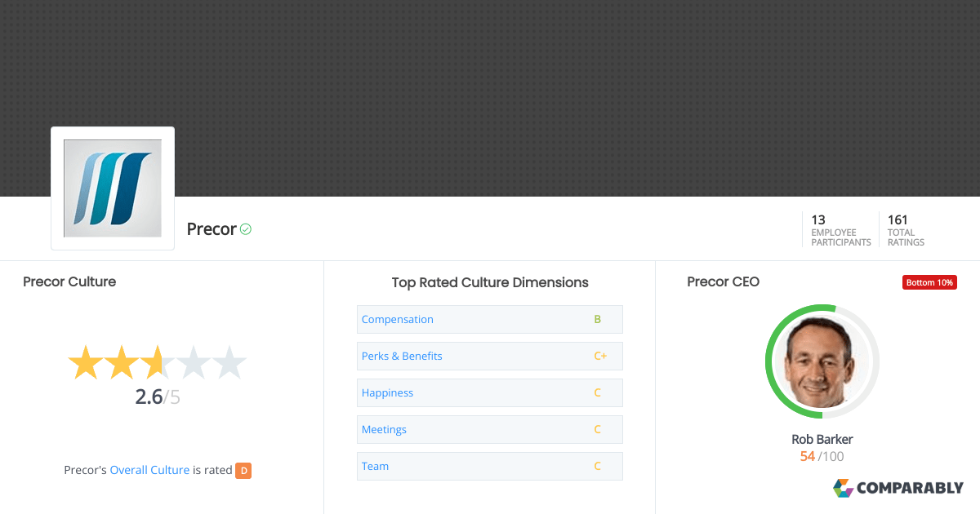Click the Precor company name

[212, 229]
